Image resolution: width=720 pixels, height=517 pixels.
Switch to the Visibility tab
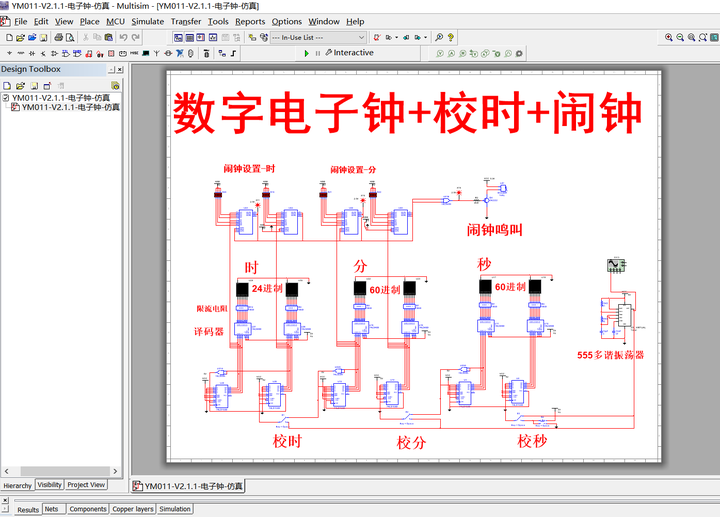pyautogui.click(x=50, y=485)
